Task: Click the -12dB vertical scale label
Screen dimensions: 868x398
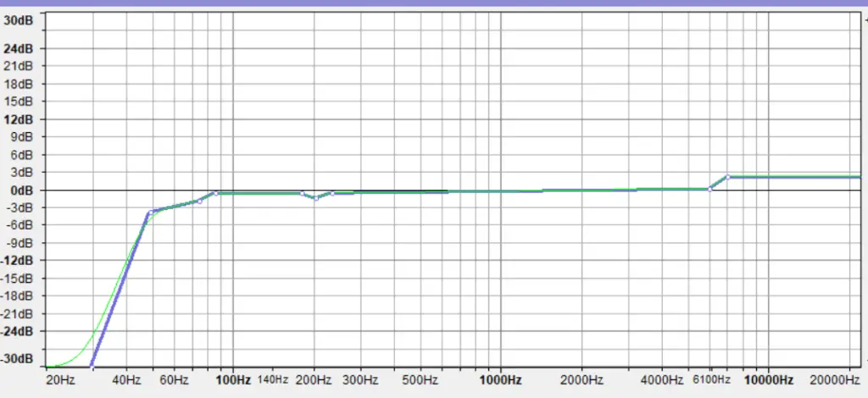Action: tap(17, 260)
